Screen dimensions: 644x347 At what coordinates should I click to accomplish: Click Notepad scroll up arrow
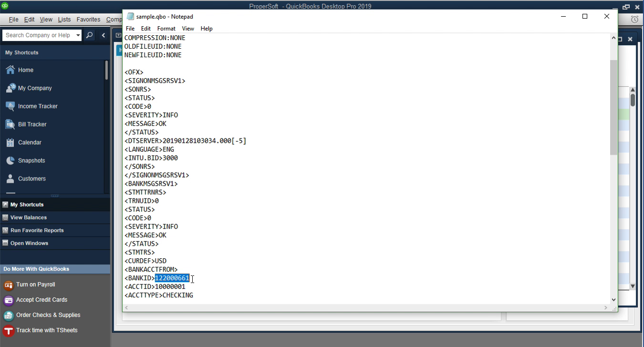pos(613,38)
